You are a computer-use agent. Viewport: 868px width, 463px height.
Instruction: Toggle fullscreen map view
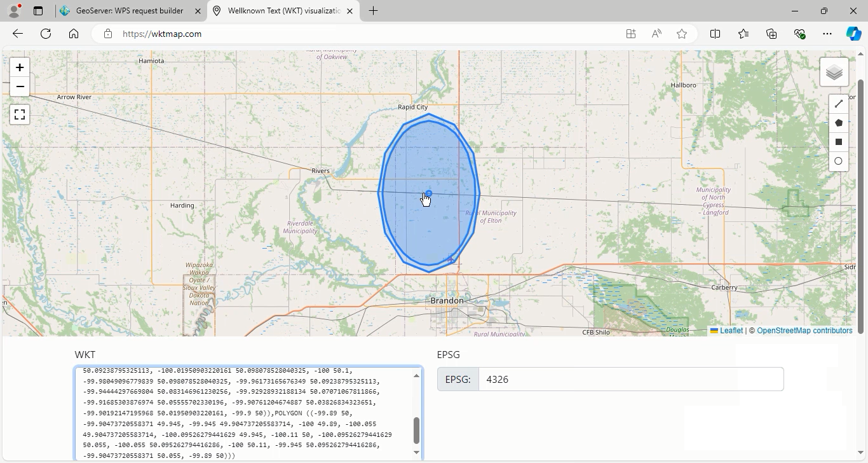[x=20, y=114]
